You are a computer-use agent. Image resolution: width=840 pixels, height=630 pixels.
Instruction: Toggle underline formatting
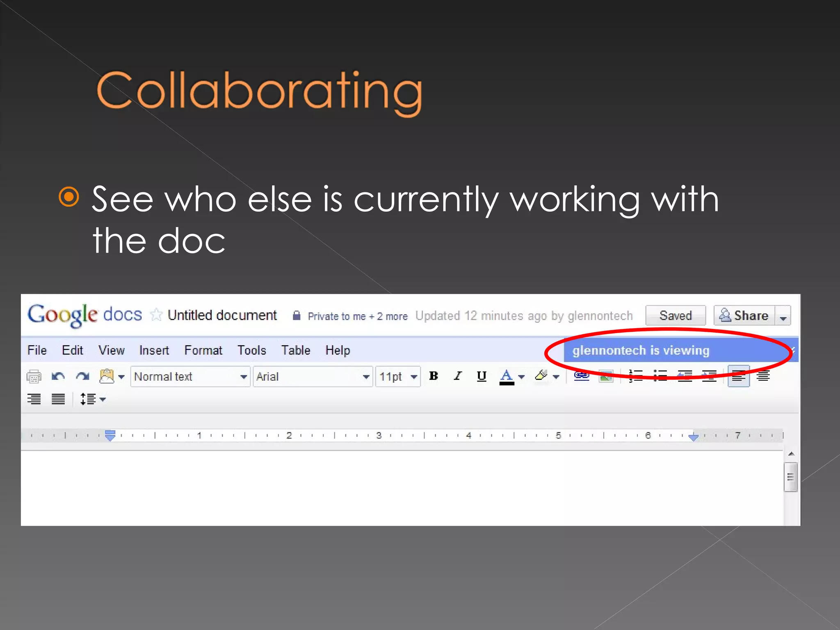tap(482, 376)
